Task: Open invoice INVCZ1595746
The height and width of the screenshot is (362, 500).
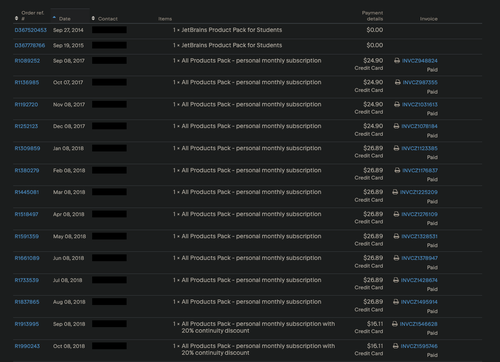Action: click(x=419, y=346)
